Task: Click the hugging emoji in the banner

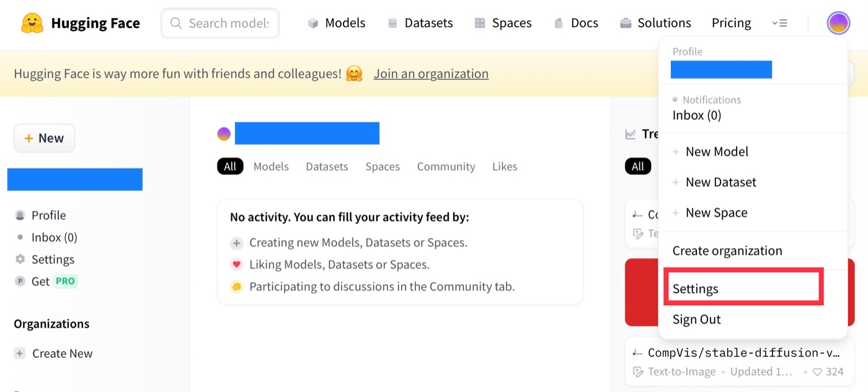Action: 354,74
